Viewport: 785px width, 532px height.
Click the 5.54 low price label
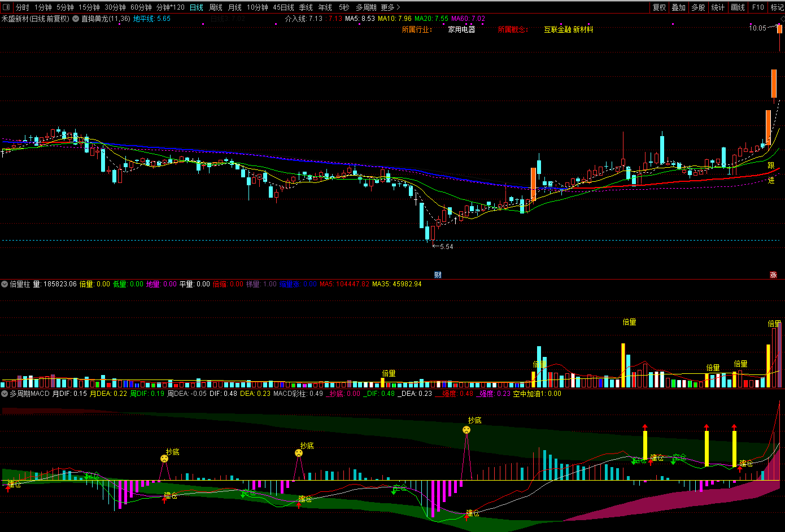(447, 247)
